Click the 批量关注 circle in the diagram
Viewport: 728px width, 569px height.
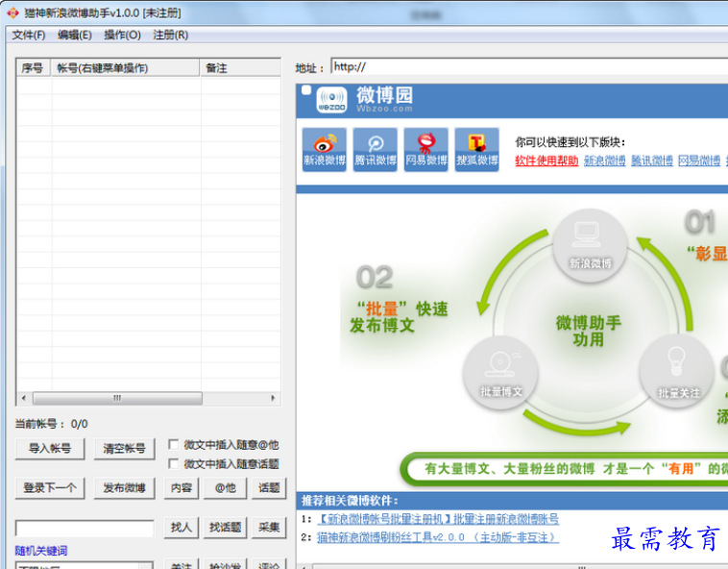coord(676,372)
